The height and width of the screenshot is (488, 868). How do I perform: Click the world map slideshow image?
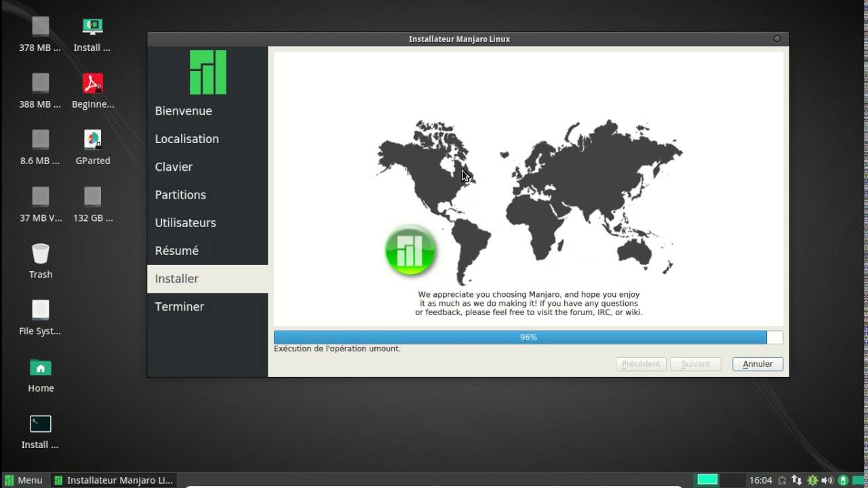(528, 202)
